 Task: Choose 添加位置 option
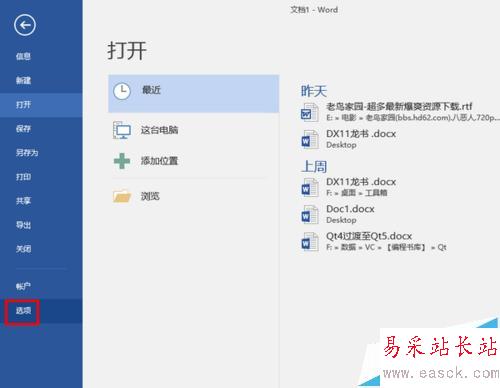point(159,161)
